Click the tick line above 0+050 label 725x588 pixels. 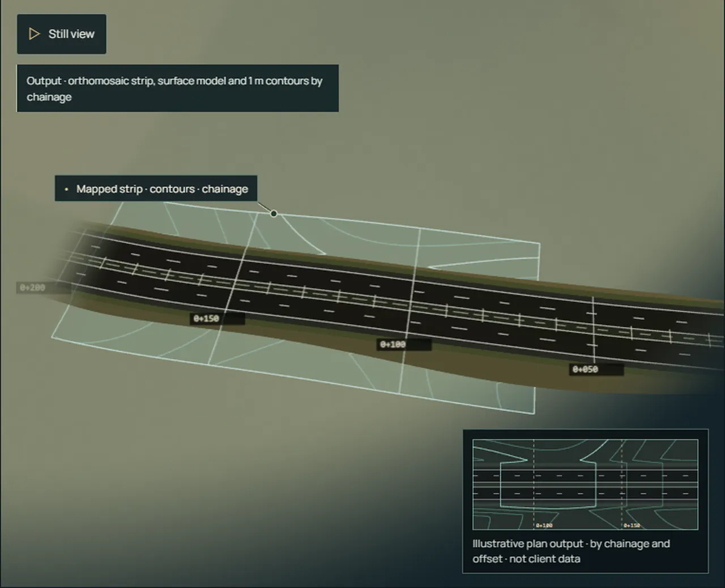pos(593,329)
